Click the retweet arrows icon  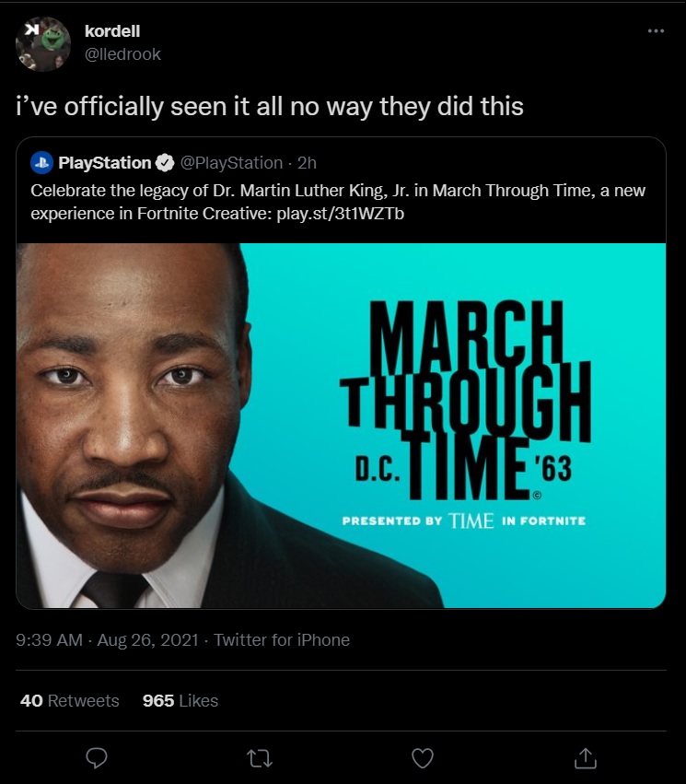[259, 757]
